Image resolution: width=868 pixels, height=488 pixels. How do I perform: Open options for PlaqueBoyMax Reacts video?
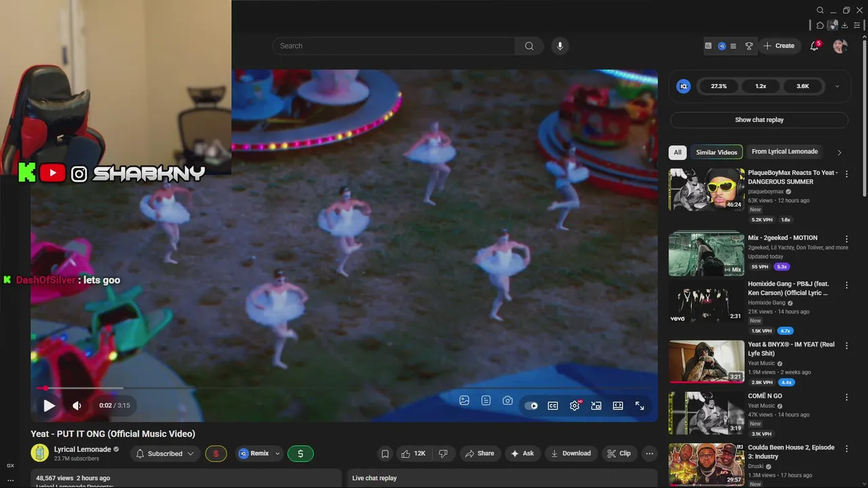[846, 174]
